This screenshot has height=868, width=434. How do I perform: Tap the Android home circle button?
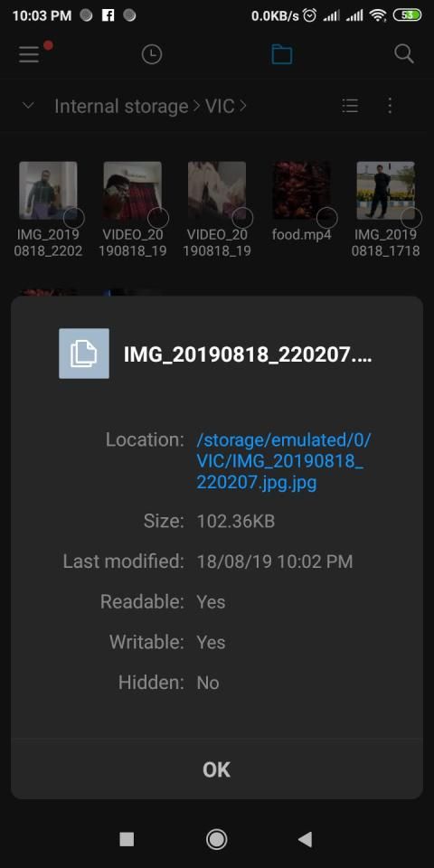click(216, 839)
